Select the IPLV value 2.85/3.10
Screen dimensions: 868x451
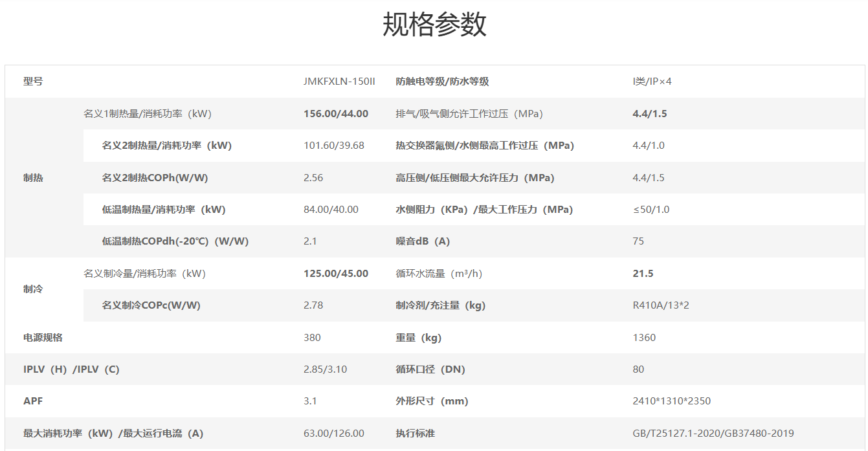click(x=325, y=369)
